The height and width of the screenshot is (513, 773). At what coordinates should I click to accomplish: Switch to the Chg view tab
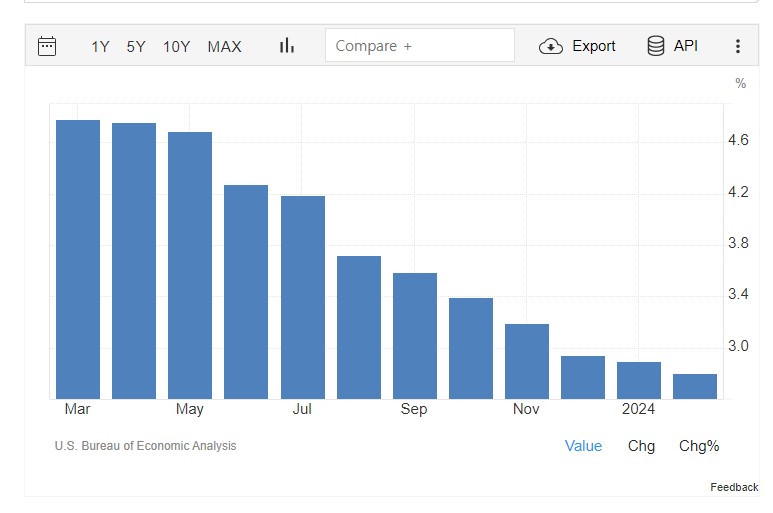[x=641, y=446]
